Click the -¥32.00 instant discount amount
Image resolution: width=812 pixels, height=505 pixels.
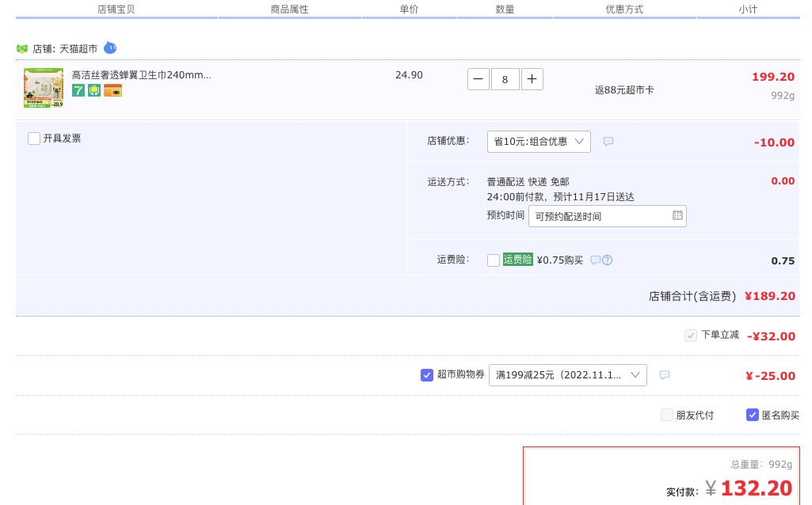point(771,336)
